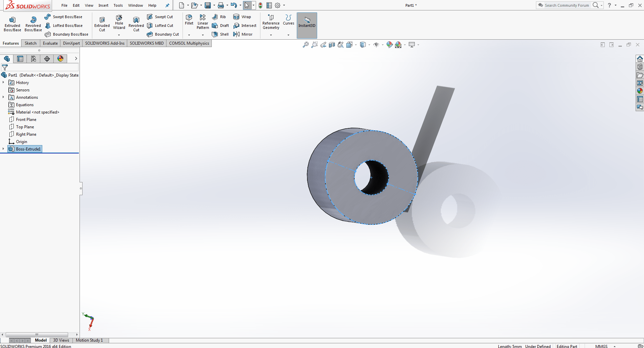644x348 pixels.
Task: Switch to COMSOL Multiphysics tab
Action: pyautogui.click(x=189, y=43)
